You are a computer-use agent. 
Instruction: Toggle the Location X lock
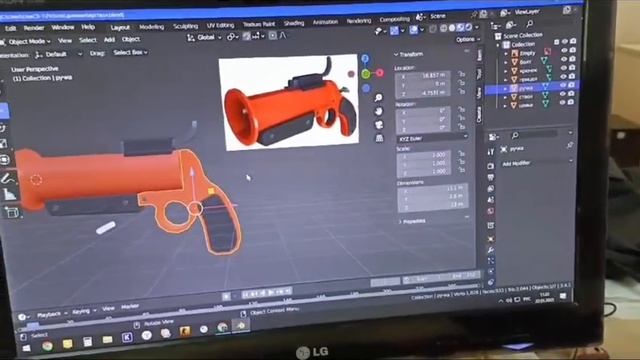pos(461,74)
